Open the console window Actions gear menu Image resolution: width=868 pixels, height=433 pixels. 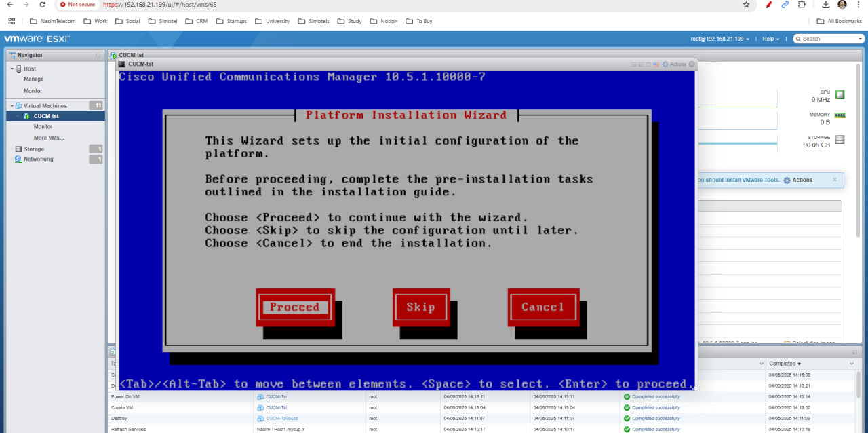pyautogui.click(x=674, y=64)
